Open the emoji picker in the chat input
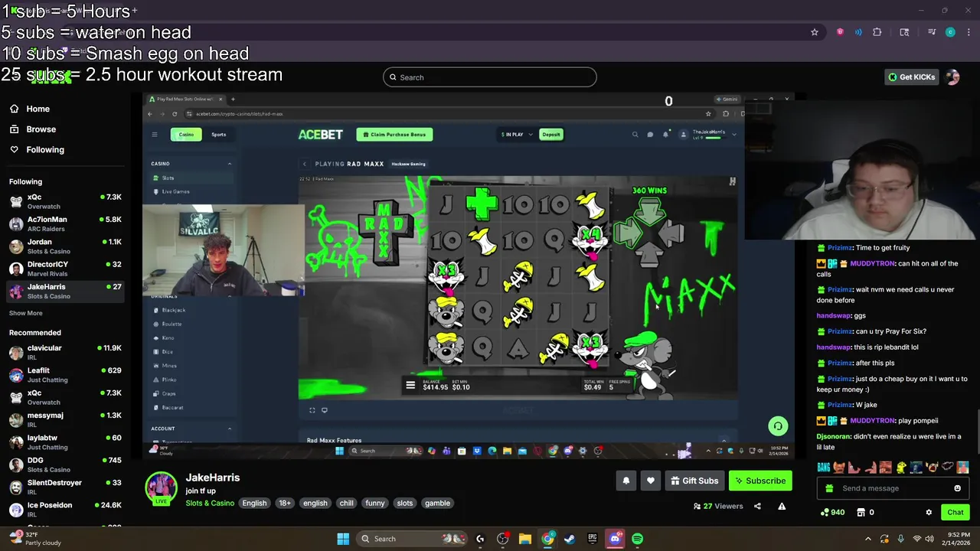980x551 pixels. click(x=957, y=488)
